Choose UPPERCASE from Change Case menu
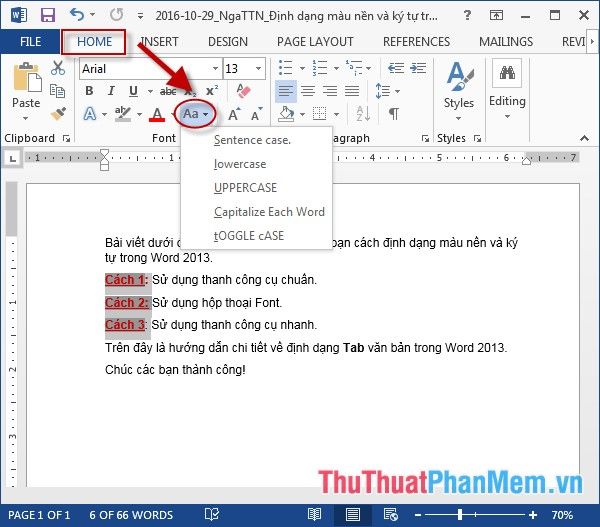The width and height of the screenshot is (600, 527). coord(256,188)
